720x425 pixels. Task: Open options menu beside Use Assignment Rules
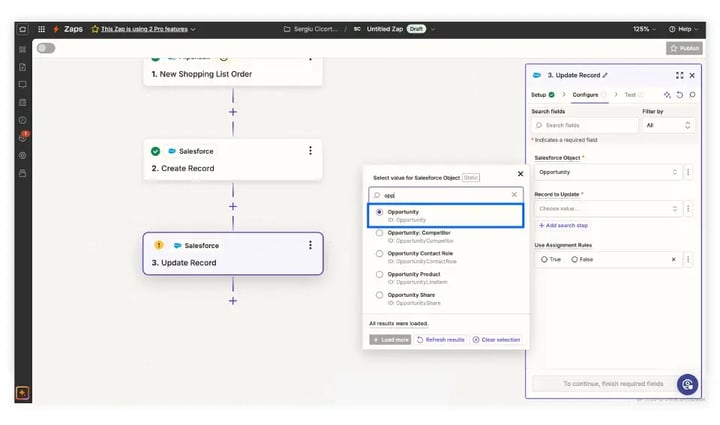[x=688, y=259]
